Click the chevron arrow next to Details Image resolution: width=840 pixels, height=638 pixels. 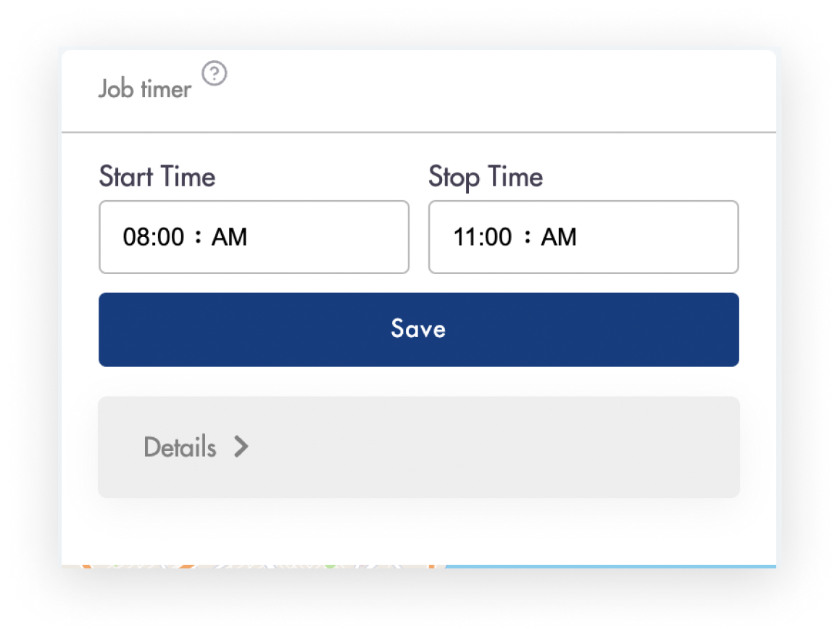241,447
